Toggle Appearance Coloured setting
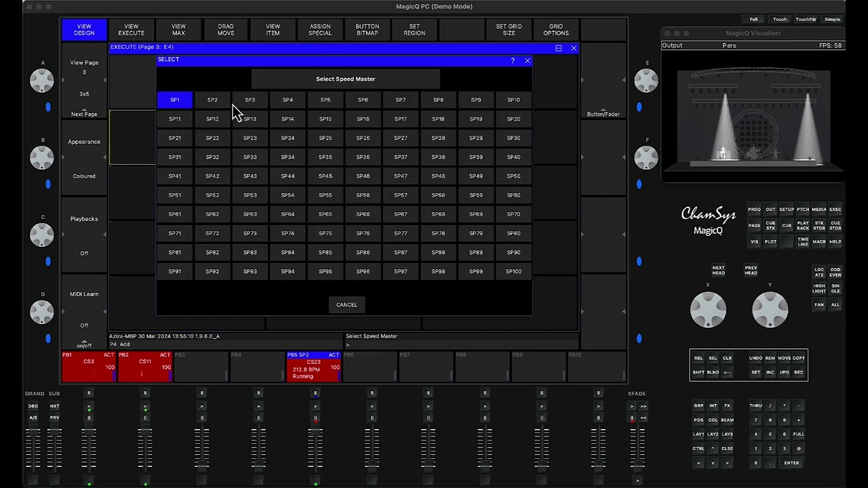 click(x=84, y=159)
